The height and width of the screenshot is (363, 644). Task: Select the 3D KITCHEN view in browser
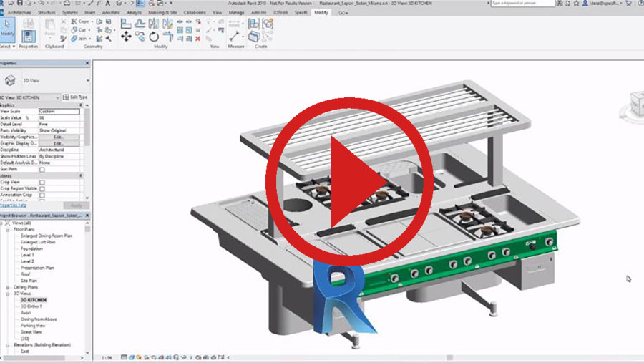click(33, 300)
